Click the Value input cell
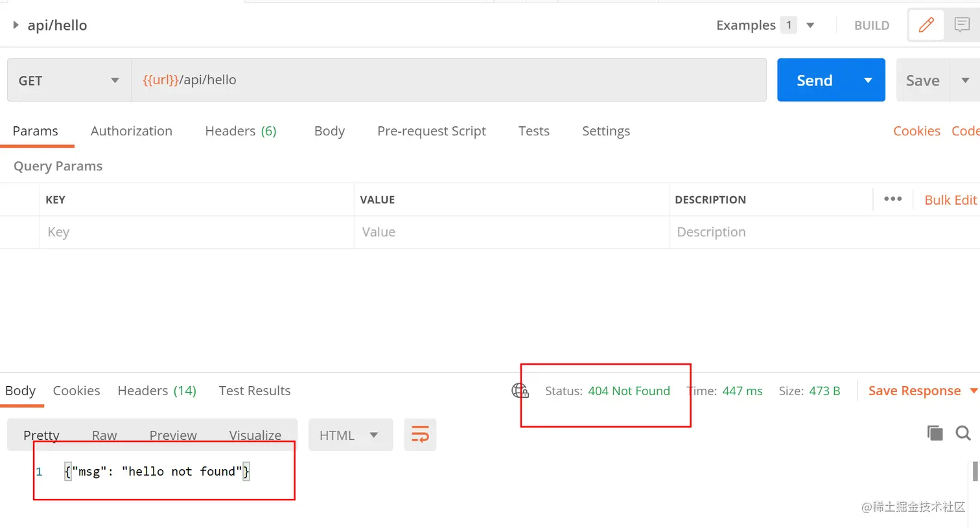980x528 pixels. pyautogui.click(x=511, y=232)
